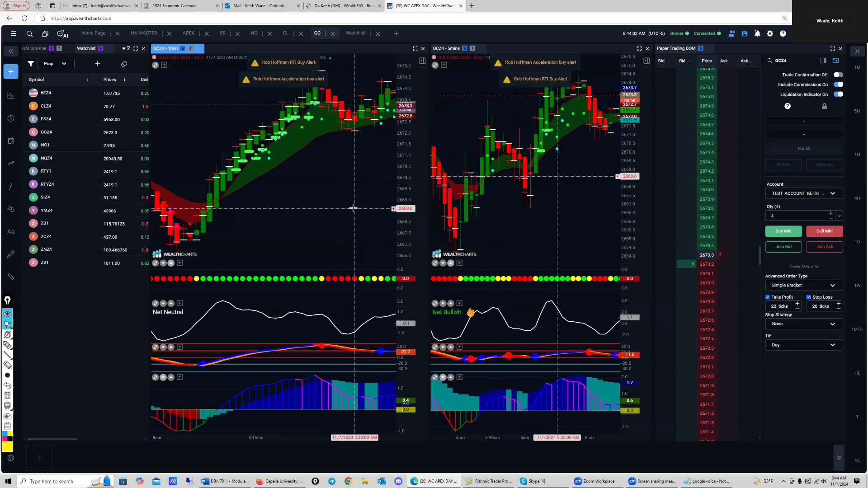Click the watchlist filter funnel icon
Viewport: 868px width, 488px height.
(31, 64)
